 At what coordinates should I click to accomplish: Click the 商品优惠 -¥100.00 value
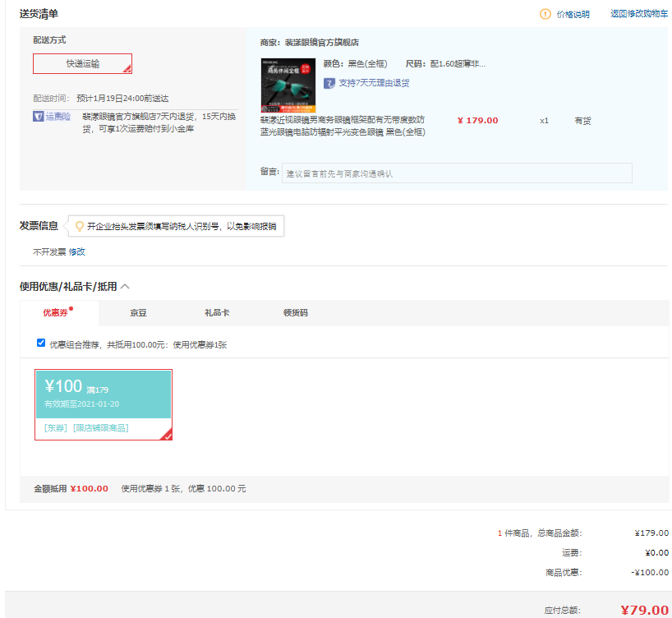[650, 573]
